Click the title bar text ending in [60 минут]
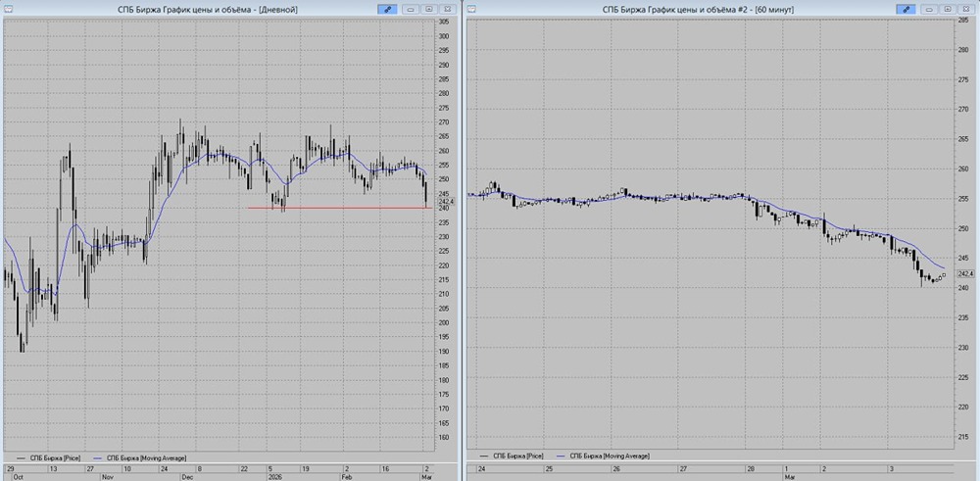This screenshot has width=980, height=481. pos(698,10)
